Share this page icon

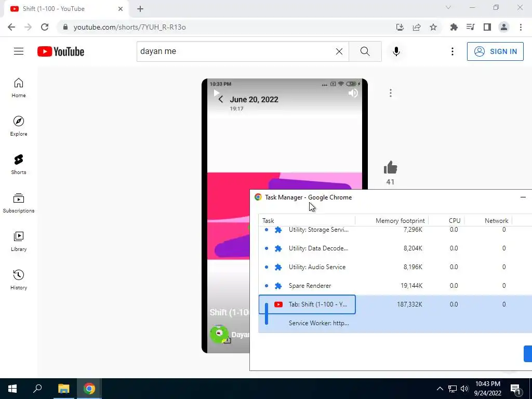click(417, 27)
